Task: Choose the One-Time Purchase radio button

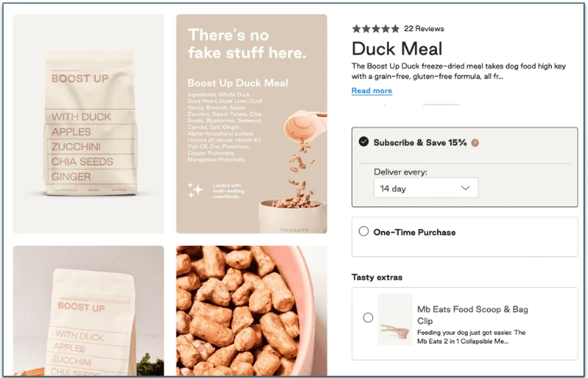Action: (363, 231)
